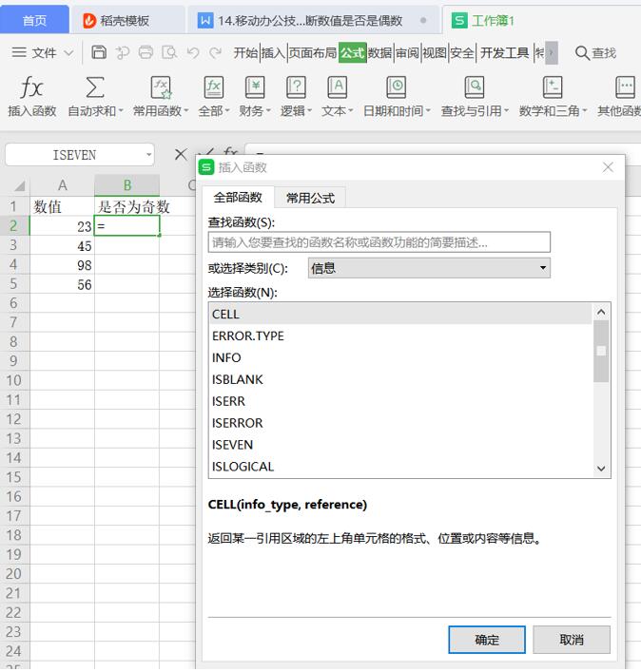Open the 文本 text functions icon
The image size is (641, 672).
337,87
